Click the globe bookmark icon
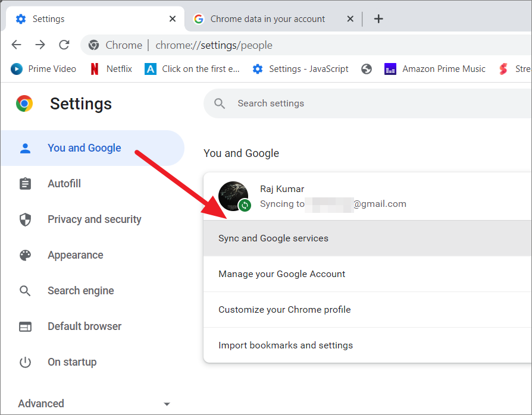The width and height of the screenshot is (532, 415). coord(367,69)
